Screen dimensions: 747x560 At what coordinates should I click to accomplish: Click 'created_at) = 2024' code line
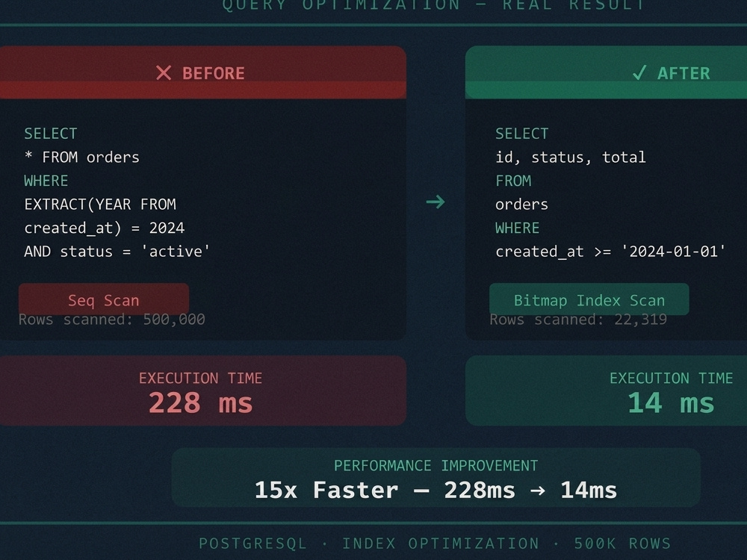[105, 228]
